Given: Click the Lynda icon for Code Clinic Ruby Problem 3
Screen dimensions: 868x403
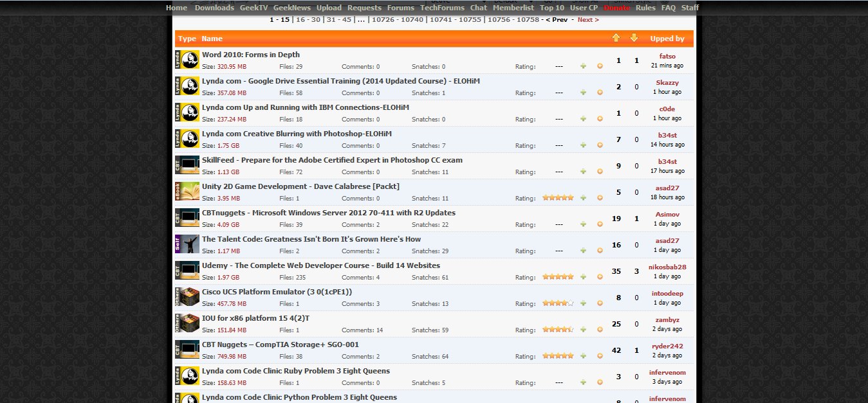Looking at the screenshot, I should tap(187, 376).
